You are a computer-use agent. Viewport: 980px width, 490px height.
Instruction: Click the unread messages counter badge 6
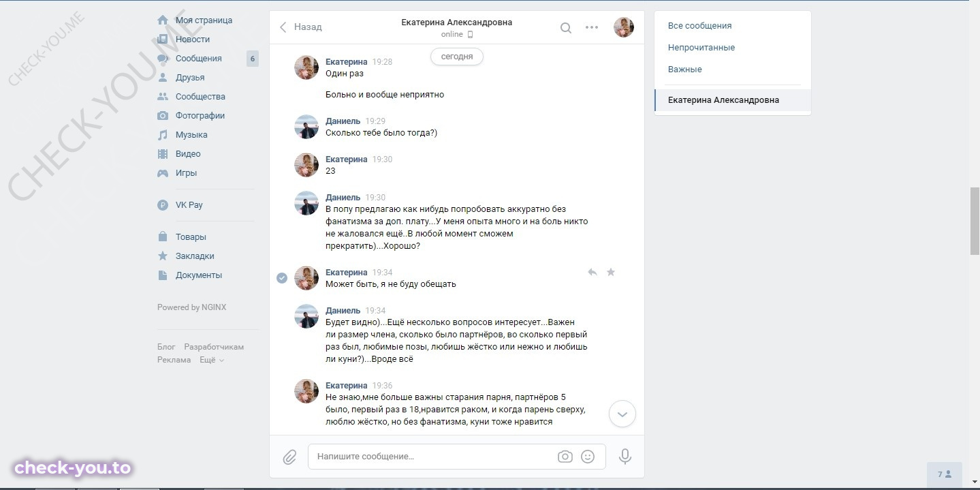[253, 59]
